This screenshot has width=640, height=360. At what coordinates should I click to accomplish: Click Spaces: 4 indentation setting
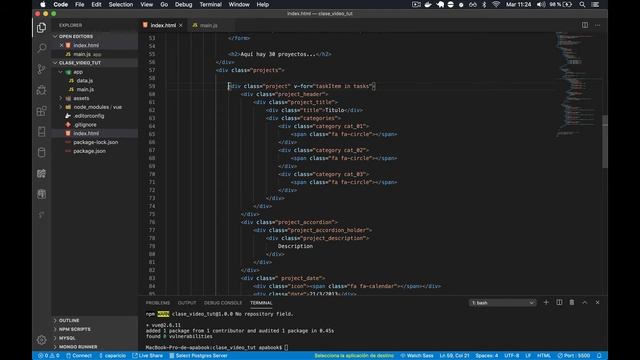pyautogui.click(x=487, y=356)
